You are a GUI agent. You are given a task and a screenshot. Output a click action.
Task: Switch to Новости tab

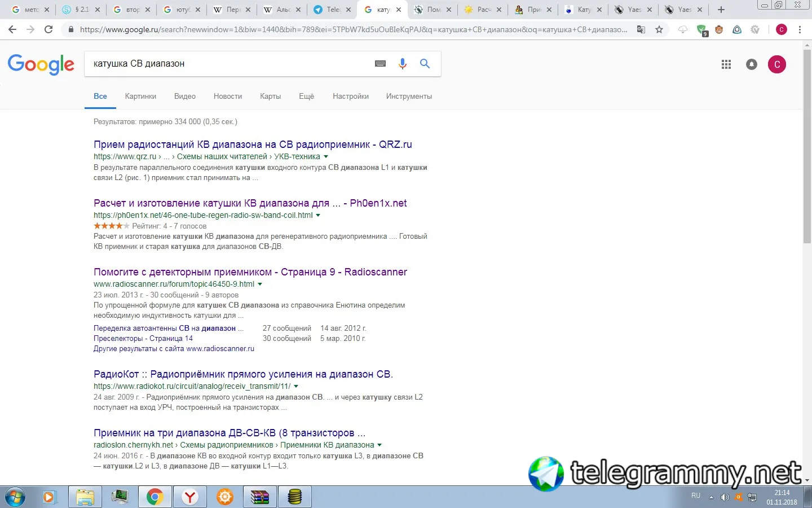[x=228, y=97]
